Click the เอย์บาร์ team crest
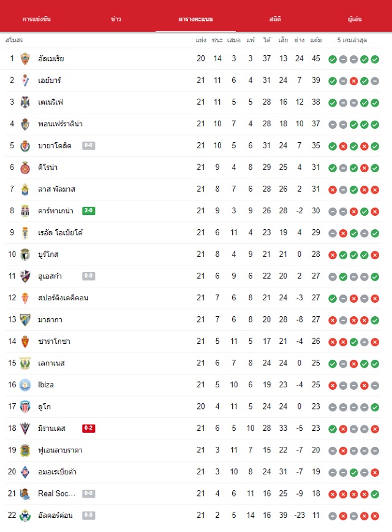 (25, 80)
